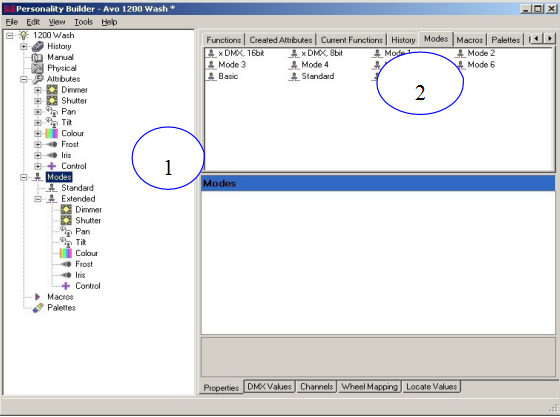Switch to the Functions tab
Viewport: 560px width, 417px height.
pyautogui.click(x=224, y=40)
